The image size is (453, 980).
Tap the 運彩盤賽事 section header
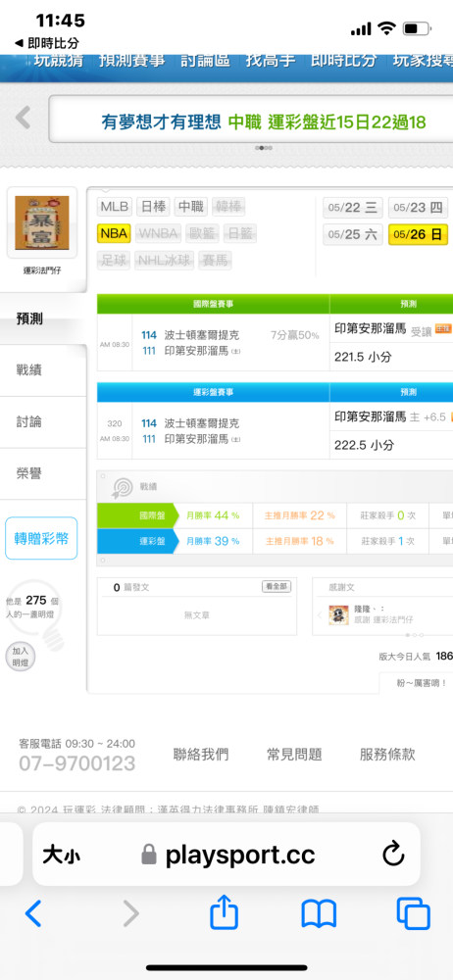coord(214,392)
